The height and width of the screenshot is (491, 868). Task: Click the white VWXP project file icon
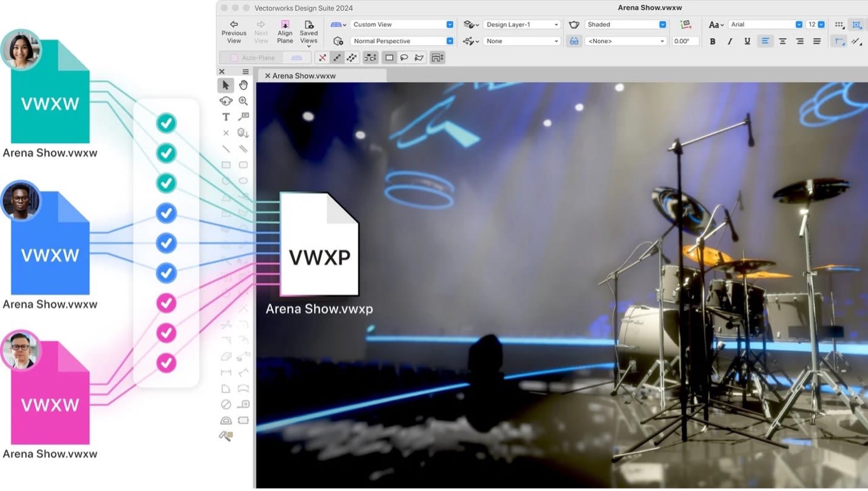pos(319,245)
